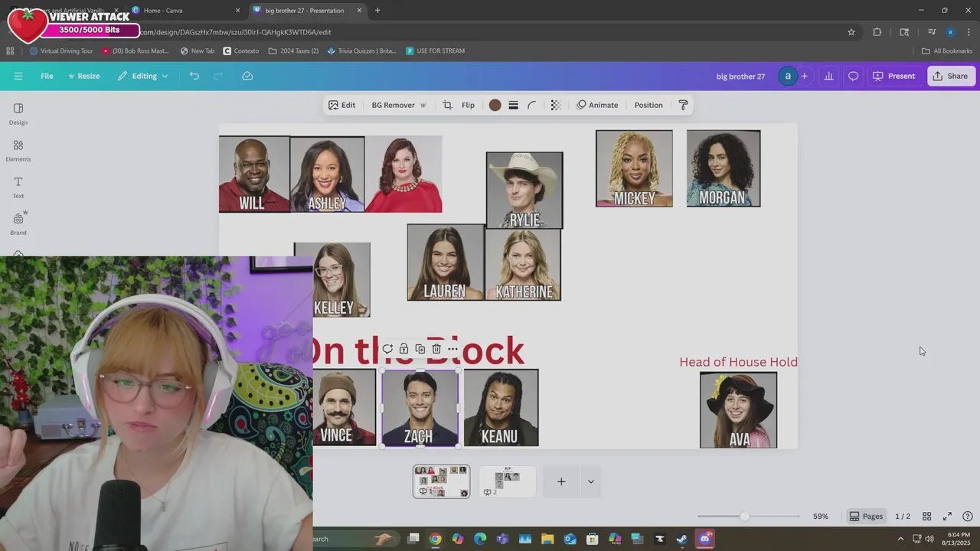Open the Canva hamburger main menu
This screenshot has width=980, height=551.
point(18,76)
